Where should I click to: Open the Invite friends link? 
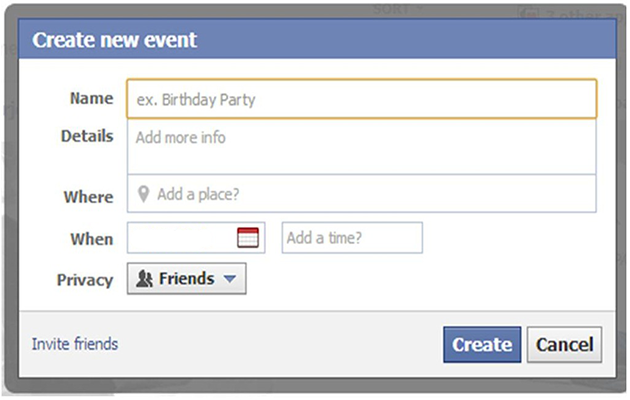coord(75,344)
